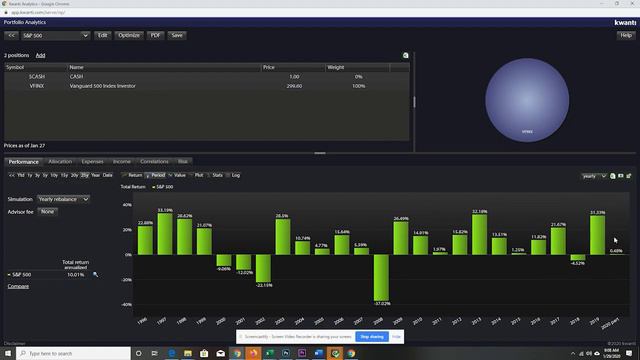Click the $CASH symbol row
The width and height of the screenshot is (640, 360).
pos(207,76)
